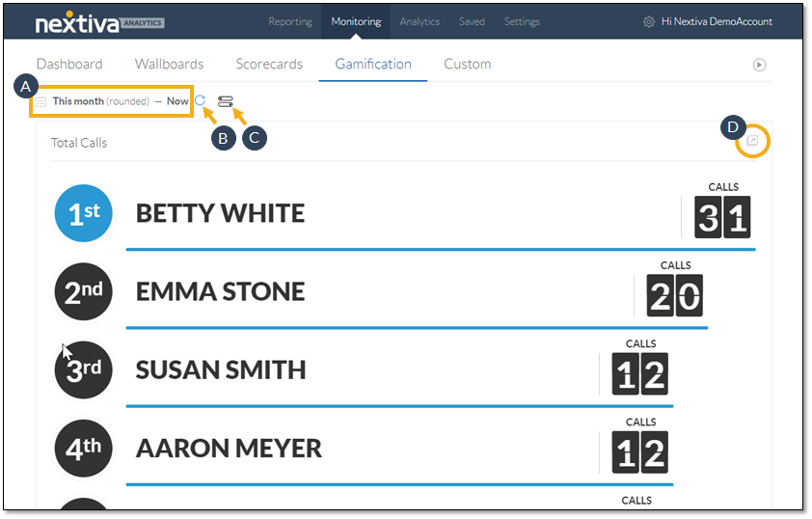Click Susan Smith's blue progress bar
This screenshot has width=812, height=519.
click(x=399, y=406)
